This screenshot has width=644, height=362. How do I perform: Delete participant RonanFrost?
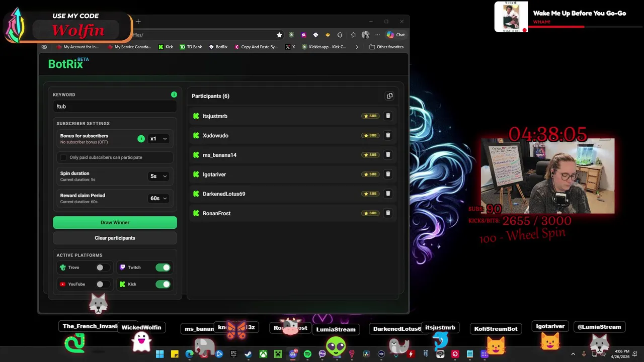point(388,213)
